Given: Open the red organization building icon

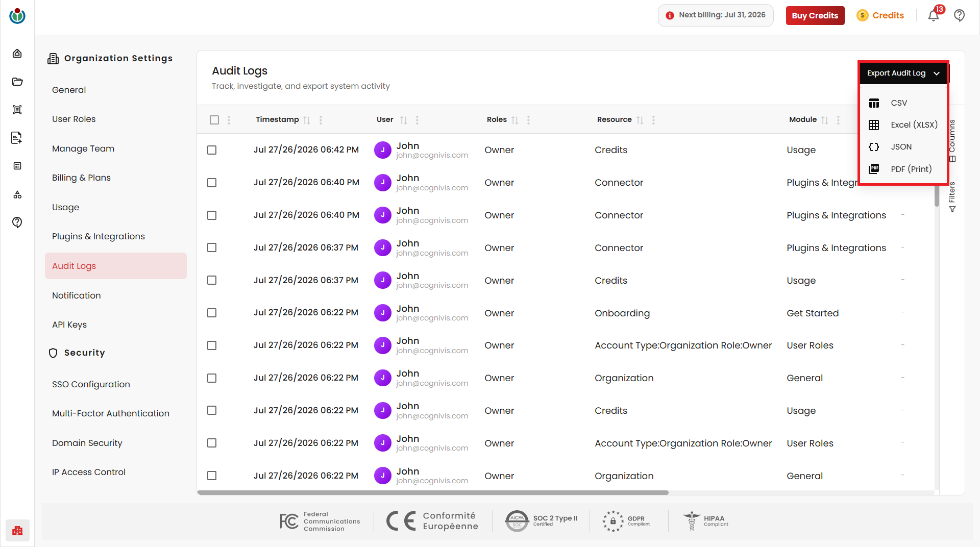Looking at the screenshot, I should click(x=17, y=531).
